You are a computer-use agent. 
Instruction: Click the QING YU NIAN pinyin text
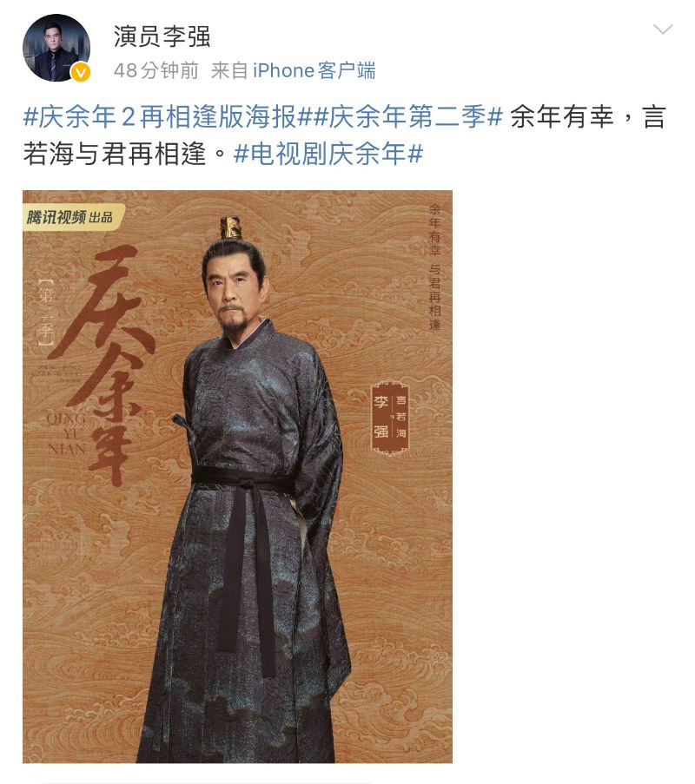(x=67, y=433)
